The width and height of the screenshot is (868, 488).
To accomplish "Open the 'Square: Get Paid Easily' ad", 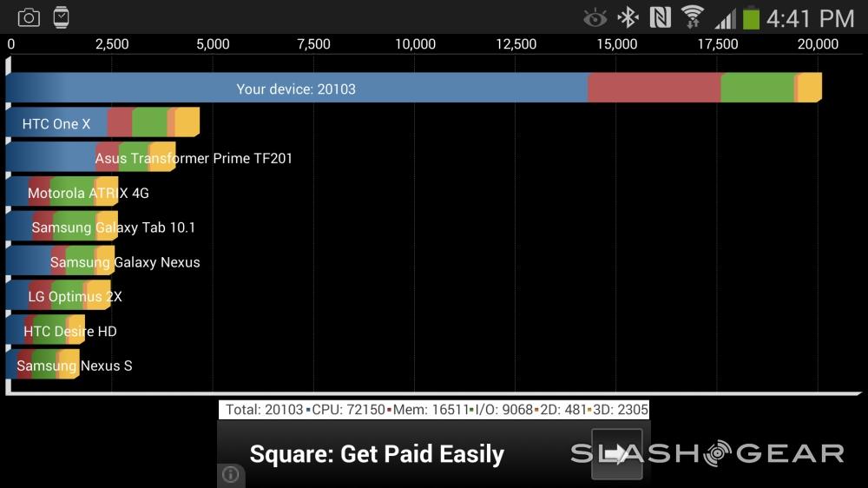I will [x=377, y=454].
